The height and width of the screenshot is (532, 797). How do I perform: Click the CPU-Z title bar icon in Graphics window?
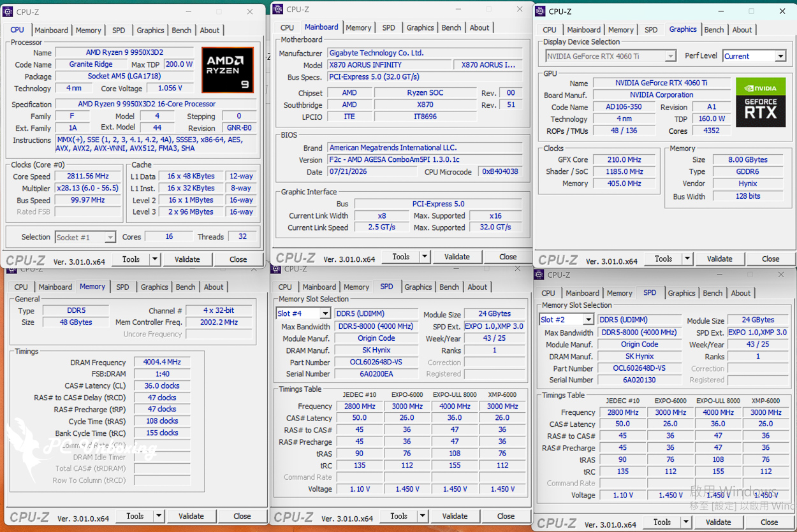point(540,11)
